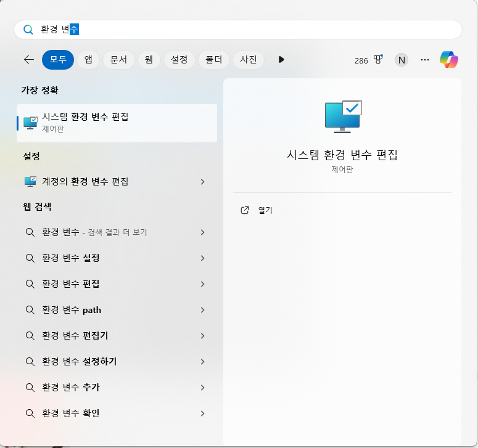
Task: Switch to the 웹 filter tab
Action: (x=149, y=59)
